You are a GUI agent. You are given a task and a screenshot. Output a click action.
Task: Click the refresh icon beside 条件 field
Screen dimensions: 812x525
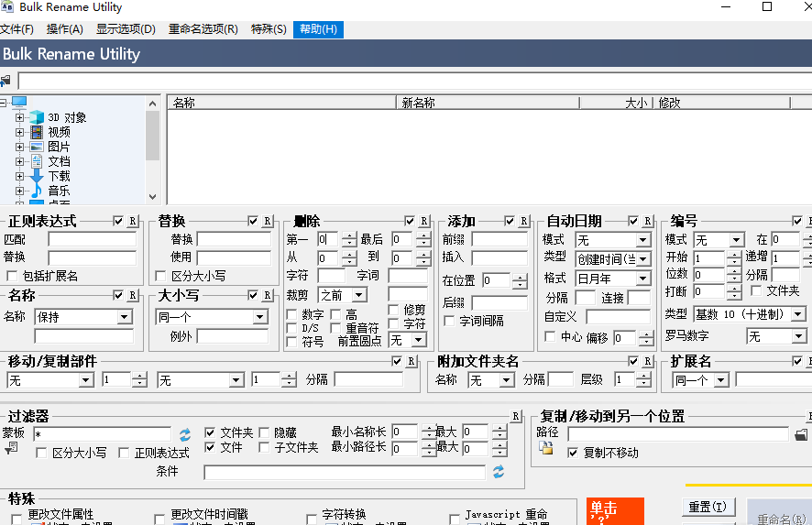point(499,472)
